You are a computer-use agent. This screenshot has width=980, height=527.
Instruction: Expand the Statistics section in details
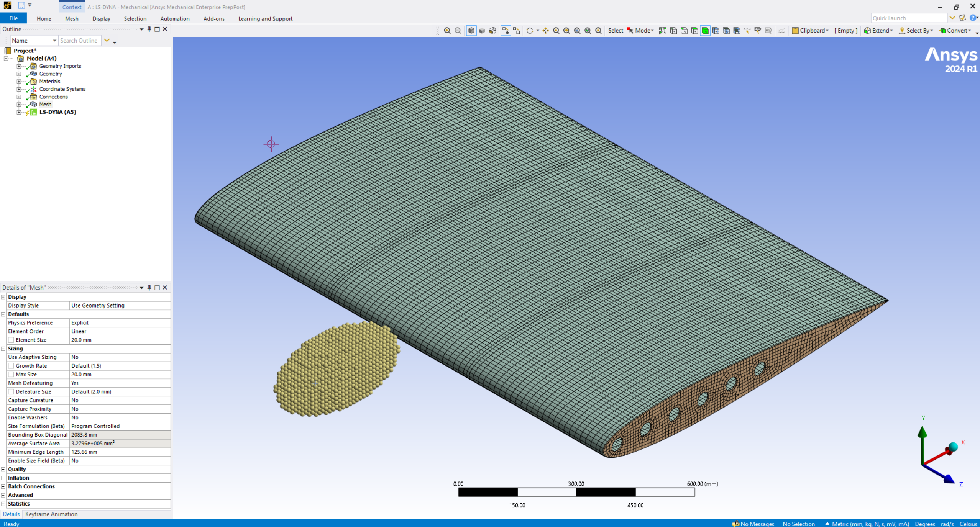point(3,504)
